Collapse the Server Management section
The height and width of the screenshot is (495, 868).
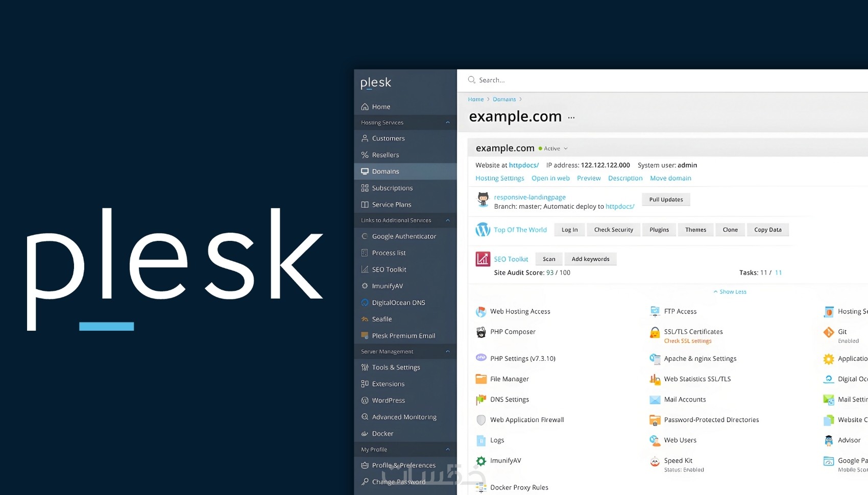click(448, 352)
